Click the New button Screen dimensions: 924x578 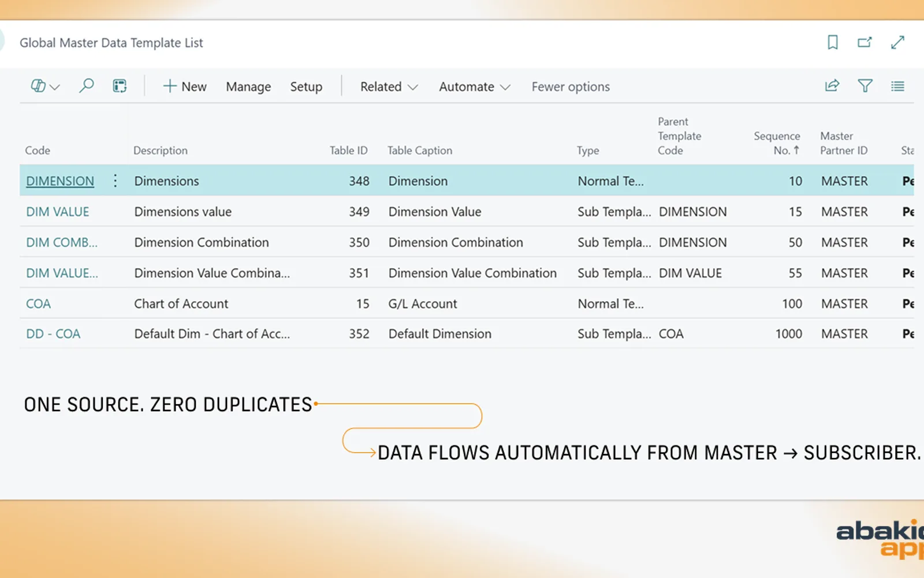pos(185,87)
